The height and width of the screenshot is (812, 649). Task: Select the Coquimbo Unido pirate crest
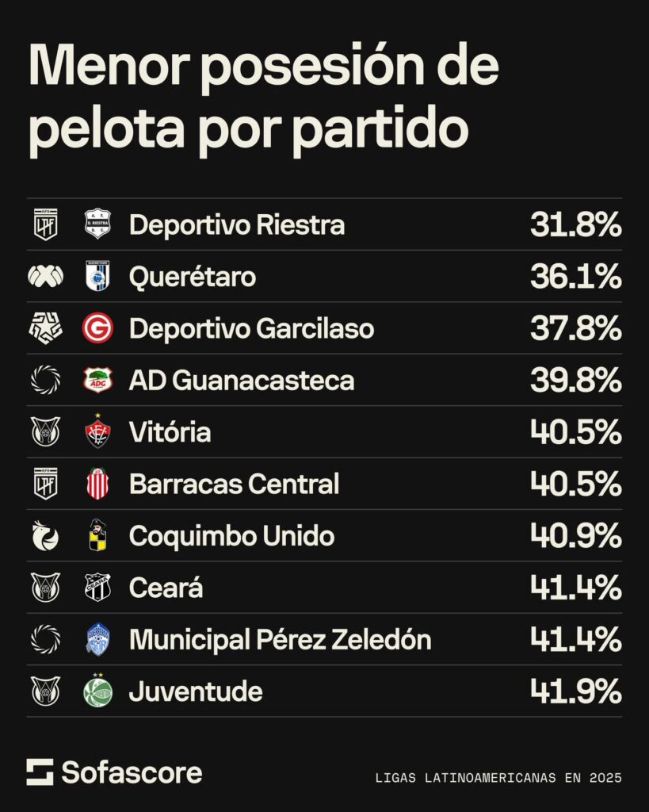(x=97, y=536)
